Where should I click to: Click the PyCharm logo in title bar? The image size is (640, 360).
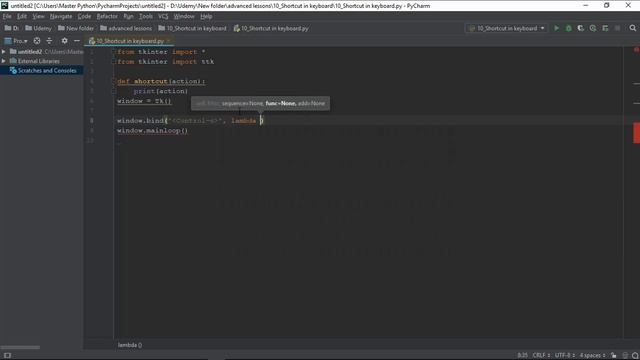pos(4,5)
